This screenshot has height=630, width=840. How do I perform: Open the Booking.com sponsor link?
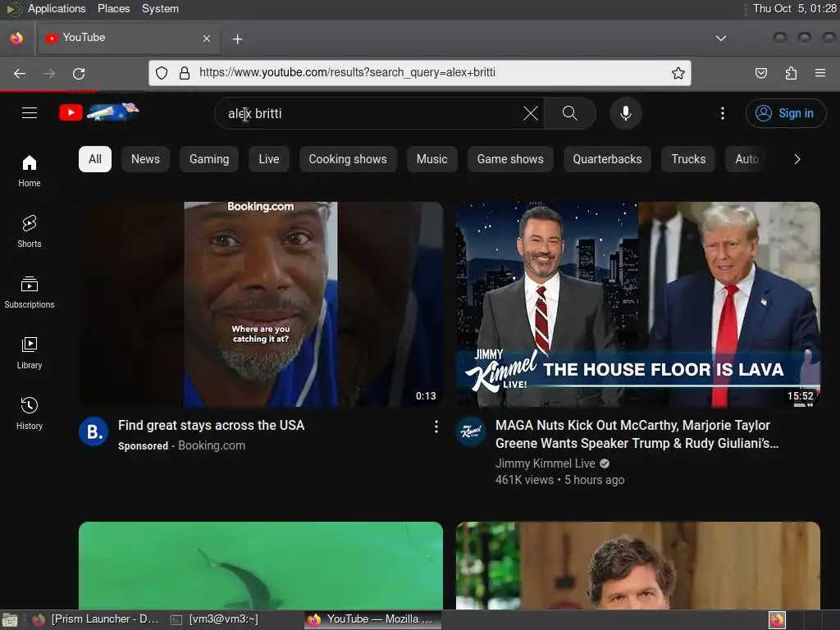click(x=212, y=445)
